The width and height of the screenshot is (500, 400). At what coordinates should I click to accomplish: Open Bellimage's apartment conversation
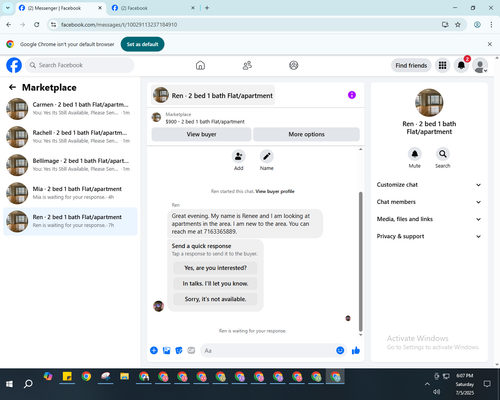[x=70, y=165]
